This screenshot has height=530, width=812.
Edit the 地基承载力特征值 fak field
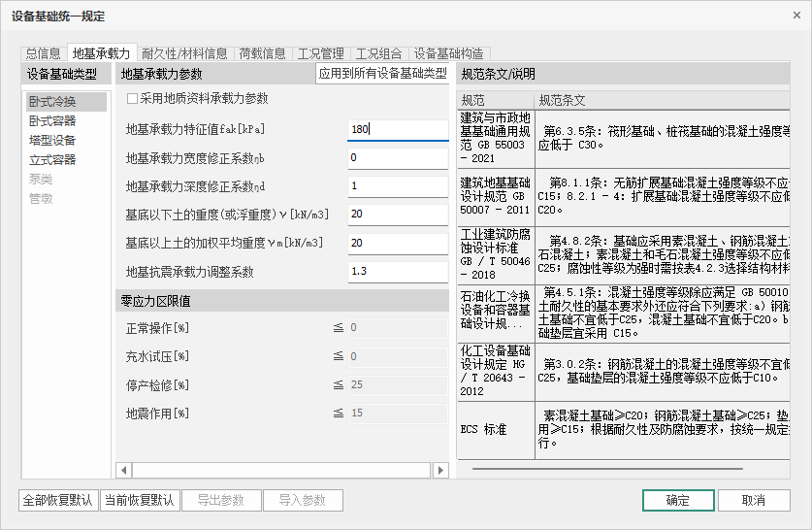[398, 129]
